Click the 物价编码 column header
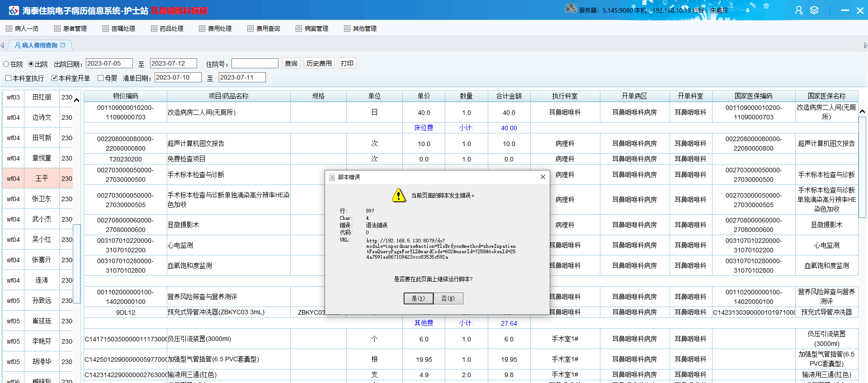Screen dimensions: 868x383 pyautogui.click(x=125, y=96)
